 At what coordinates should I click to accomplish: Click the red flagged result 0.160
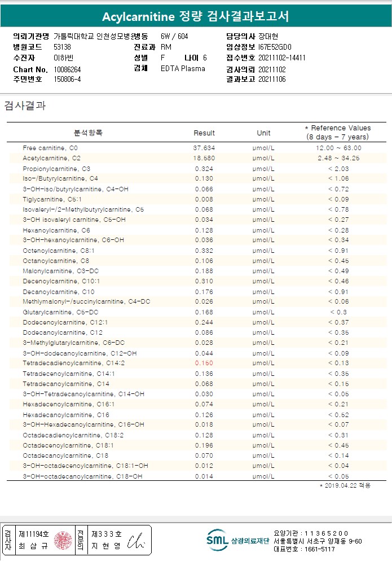coord(204,363)
